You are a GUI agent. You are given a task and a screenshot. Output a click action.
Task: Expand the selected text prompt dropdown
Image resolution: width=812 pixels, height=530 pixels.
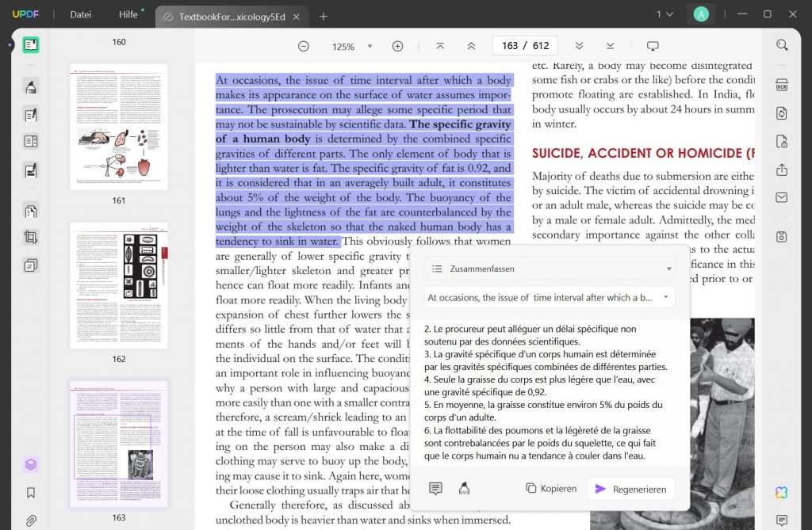coord(550,298)
